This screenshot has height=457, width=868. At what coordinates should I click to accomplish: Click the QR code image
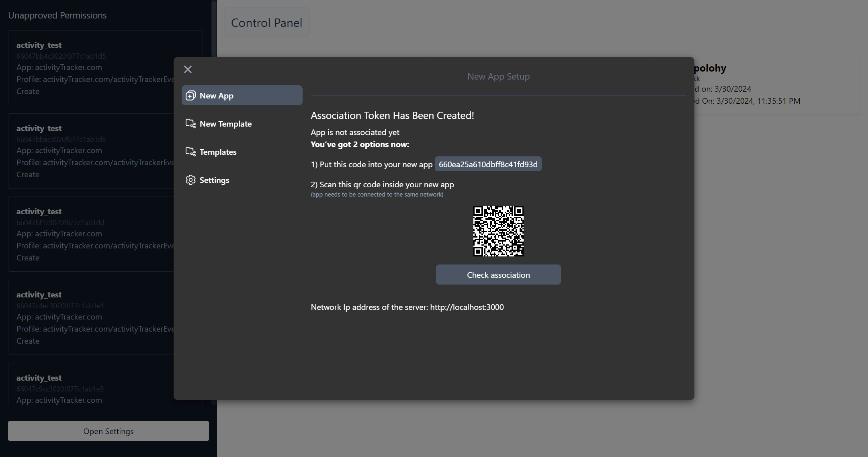click(x=498, y=231)
